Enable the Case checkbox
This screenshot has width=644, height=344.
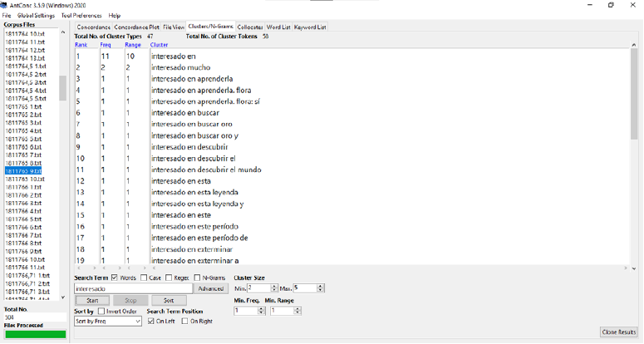click(145, 278)
